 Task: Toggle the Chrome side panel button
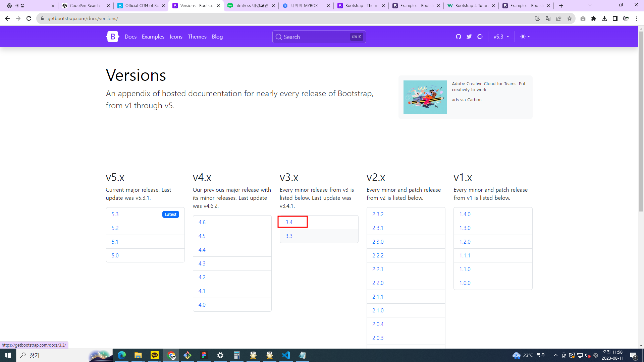(x=615, y=18)
